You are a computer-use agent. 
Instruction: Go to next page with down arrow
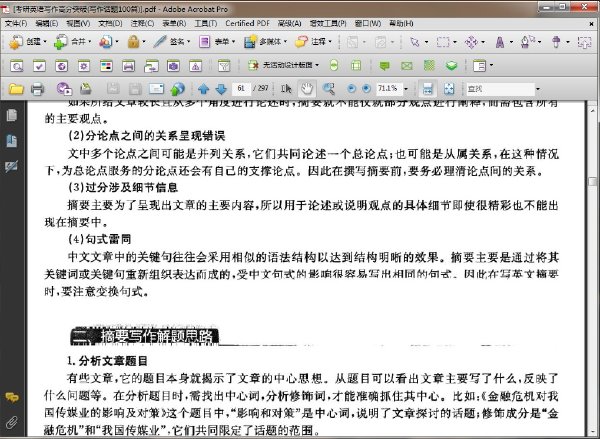click(221, 89)
